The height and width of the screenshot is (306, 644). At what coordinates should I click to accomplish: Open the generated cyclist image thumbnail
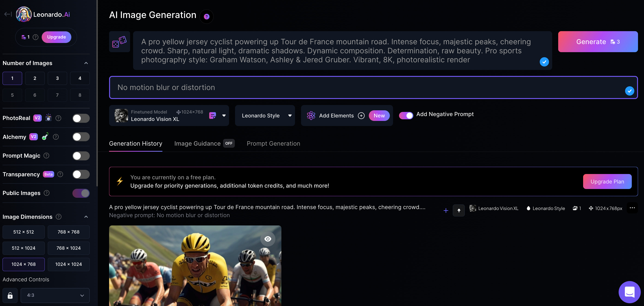(195, 265)
